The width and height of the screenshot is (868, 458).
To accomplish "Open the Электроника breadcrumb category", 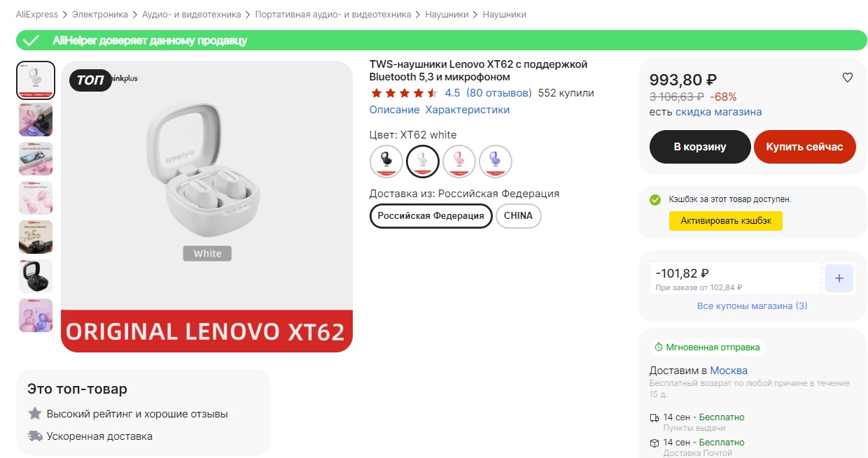I will 100,15.
